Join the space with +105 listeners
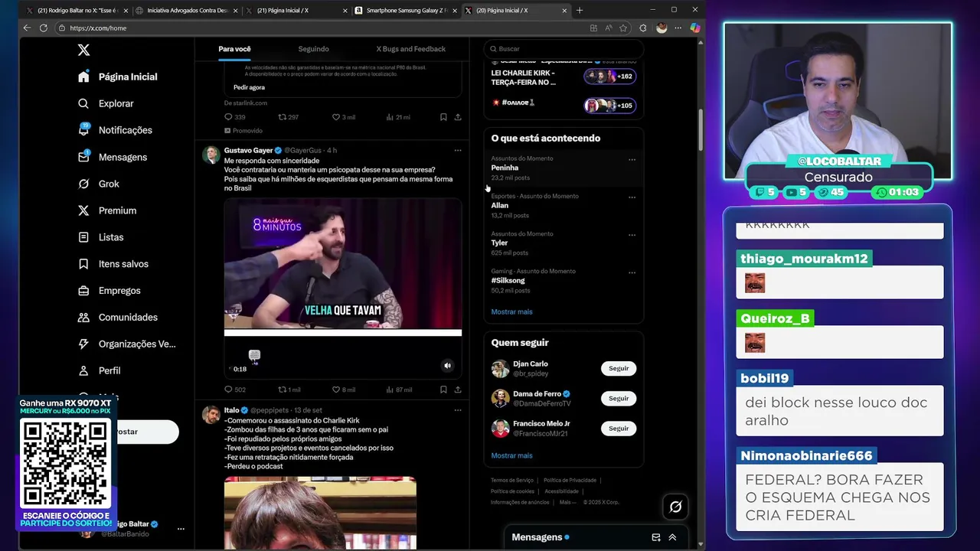Viewport: 980px width, 551px height. pos(609,106)
